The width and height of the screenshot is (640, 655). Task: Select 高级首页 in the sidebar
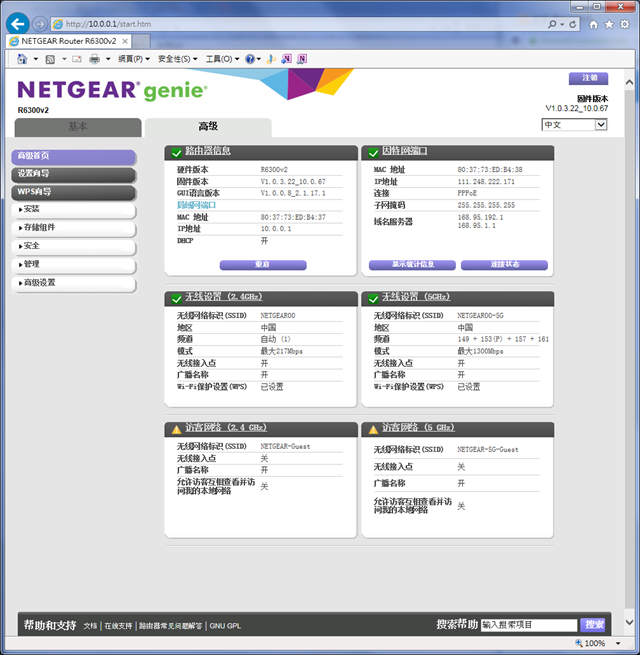(74, 157)
